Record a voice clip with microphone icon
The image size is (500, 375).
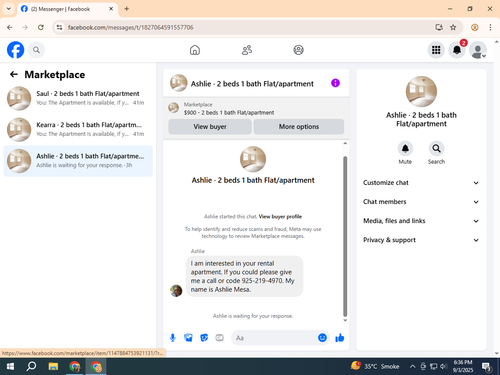173,338
